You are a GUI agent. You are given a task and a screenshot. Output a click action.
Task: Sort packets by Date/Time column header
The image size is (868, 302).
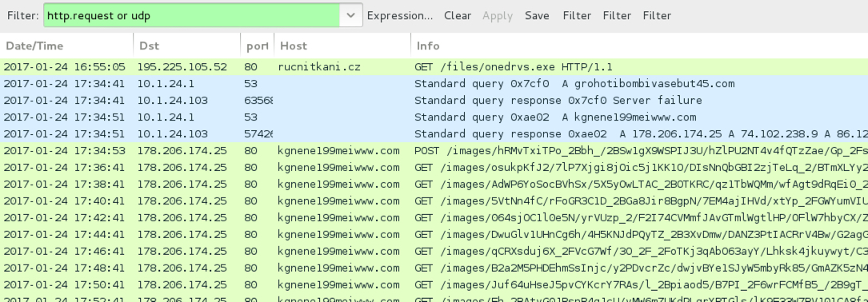click(x=66, y=46)
